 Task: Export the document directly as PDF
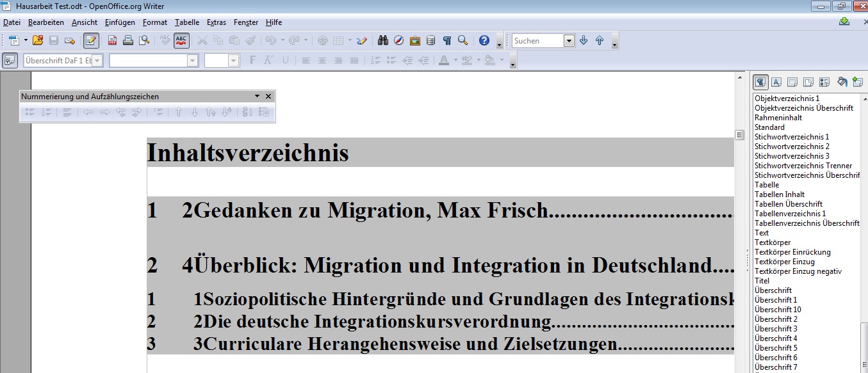pos(111,40)
